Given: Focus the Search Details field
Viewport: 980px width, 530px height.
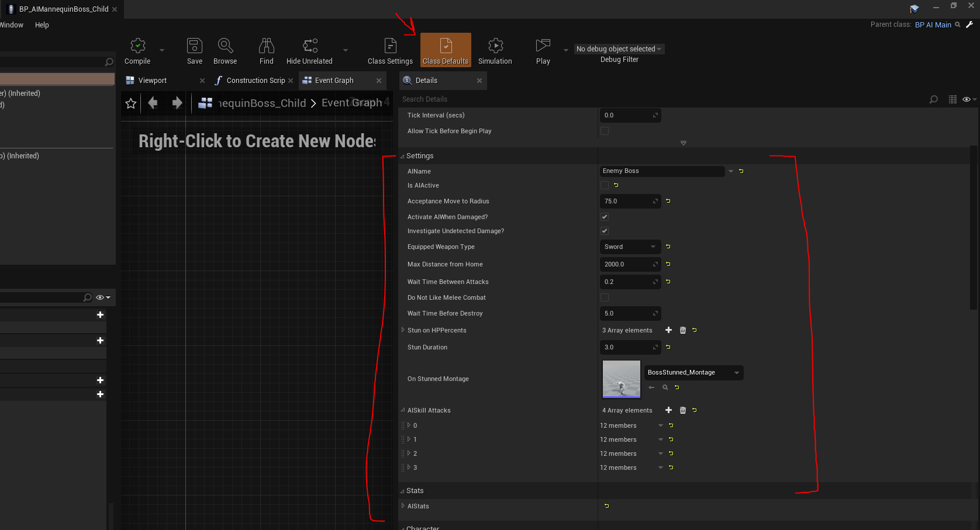Looking at the screenshot, I should (664, 99).
